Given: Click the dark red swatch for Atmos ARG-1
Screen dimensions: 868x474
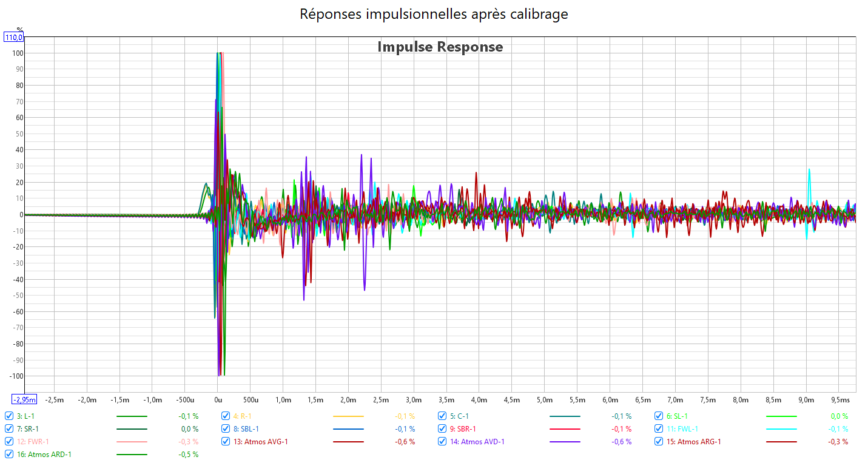Looking at the screenshot, I should (x=781, y=442).
